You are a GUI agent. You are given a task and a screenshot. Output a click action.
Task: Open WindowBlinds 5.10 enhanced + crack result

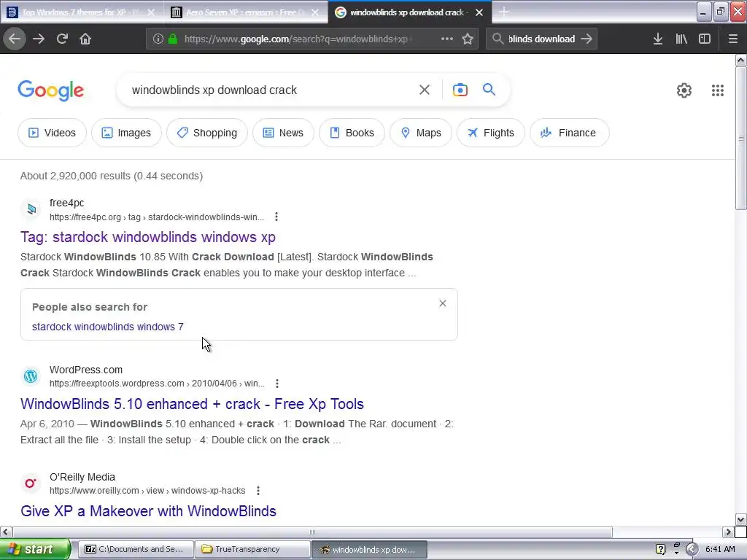tap(192, 404)
